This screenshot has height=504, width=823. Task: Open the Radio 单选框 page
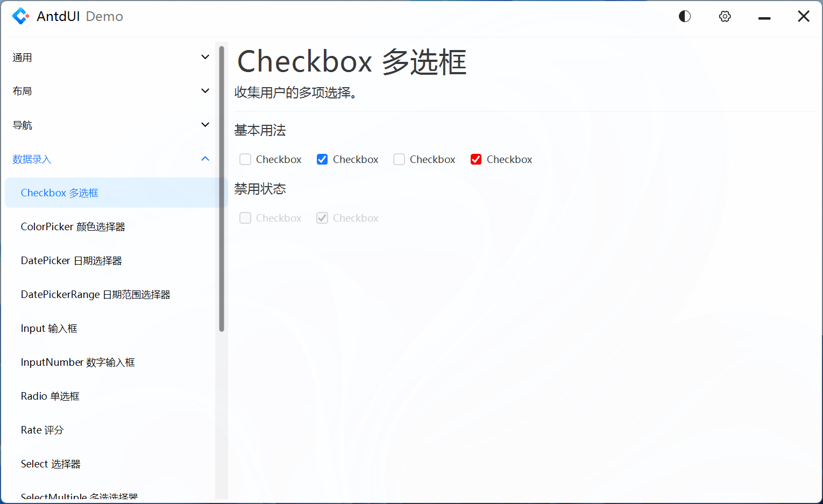click(50, 396)
